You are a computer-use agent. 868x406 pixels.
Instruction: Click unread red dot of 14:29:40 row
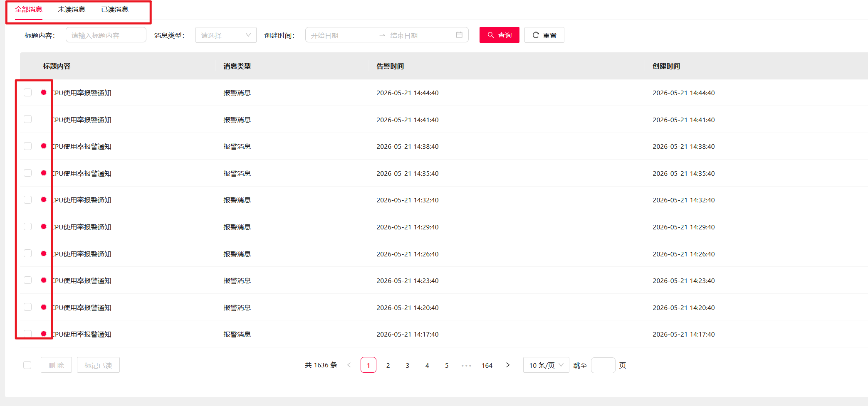click(x=44, y=226)
